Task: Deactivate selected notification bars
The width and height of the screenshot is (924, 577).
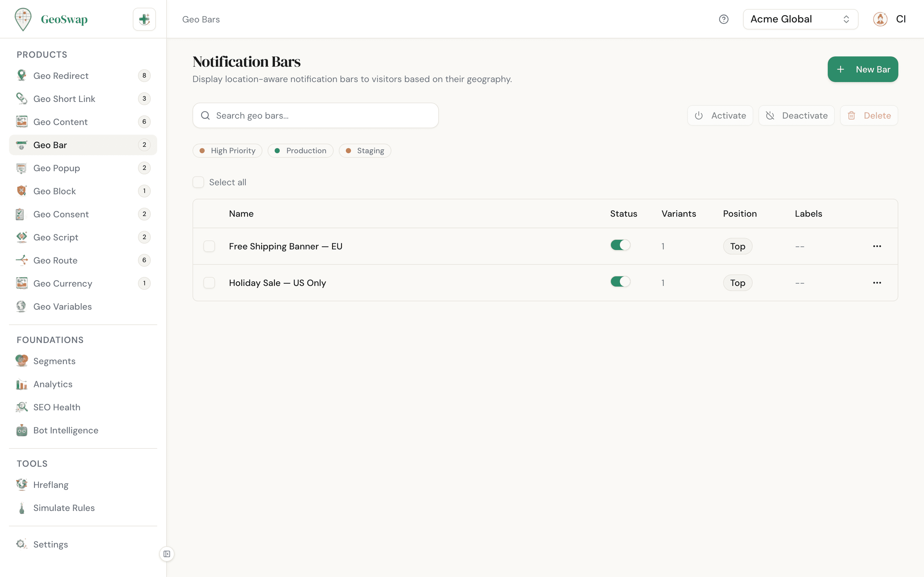Action: (797, 115)
